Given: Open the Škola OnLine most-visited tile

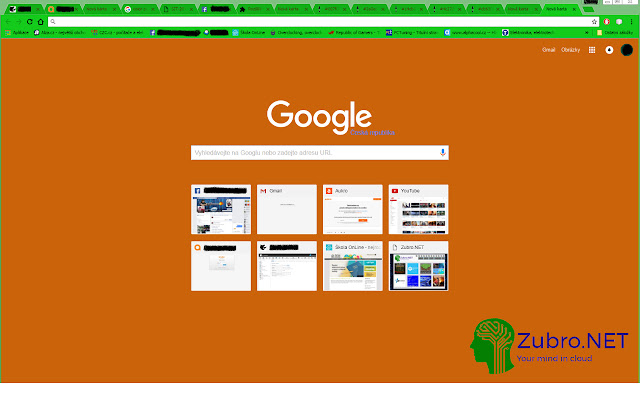Looking at the screenshot, I should tap(353, 266).
